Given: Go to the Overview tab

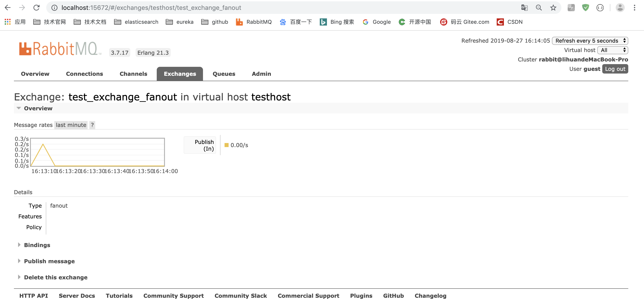Looking at the screenshot, I should [35, 74].
